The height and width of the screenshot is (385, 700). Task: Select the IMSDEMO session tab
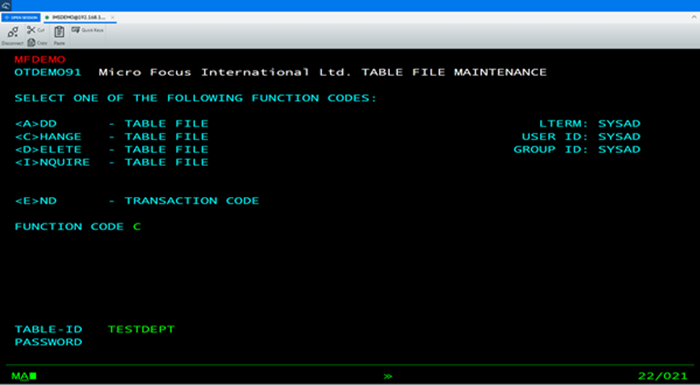[78, 17]
